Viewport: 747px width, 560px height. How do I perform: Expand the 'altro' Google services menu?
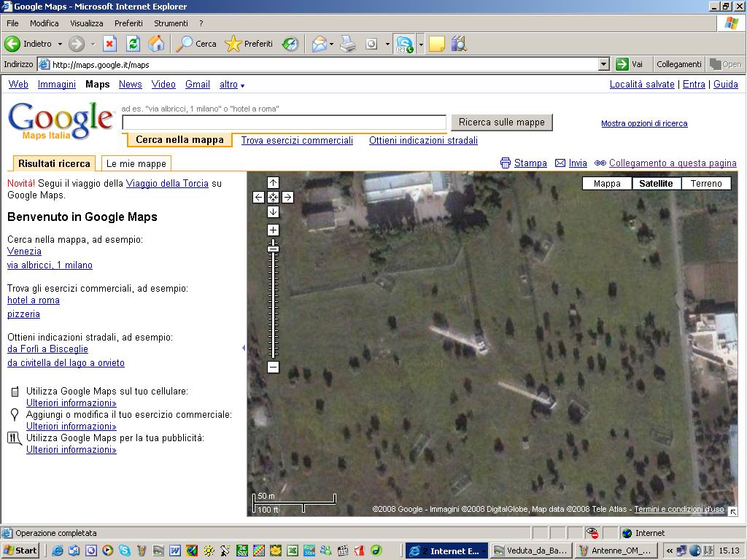point(232,85)
